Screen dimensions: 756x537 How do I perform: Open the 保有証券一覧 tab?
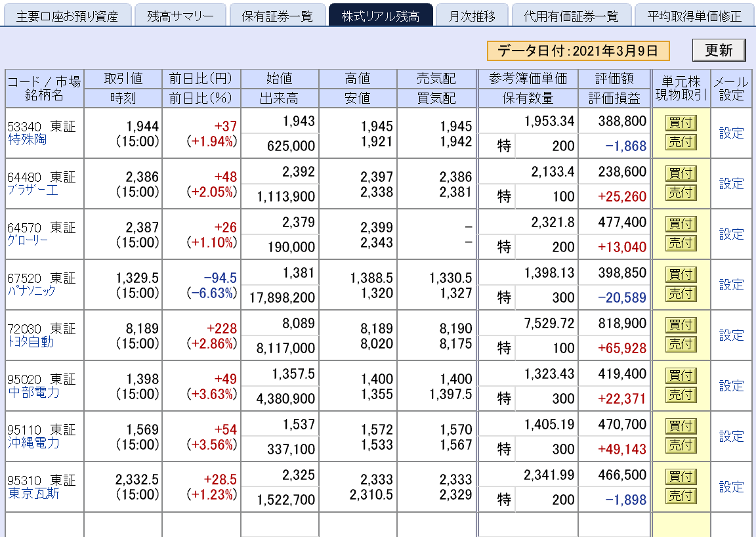point(277,16)
